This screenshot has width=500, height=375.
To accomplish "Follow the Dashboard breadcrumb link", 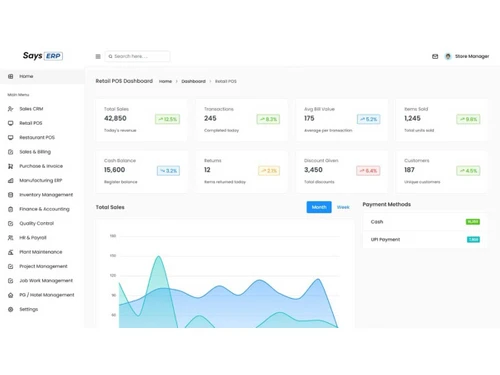I will pyautogui.click(x=193, y=81).
